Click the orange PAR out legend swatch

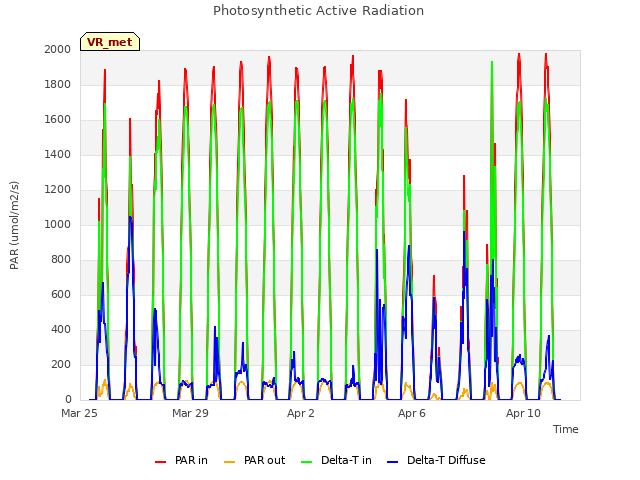point(230,461)
